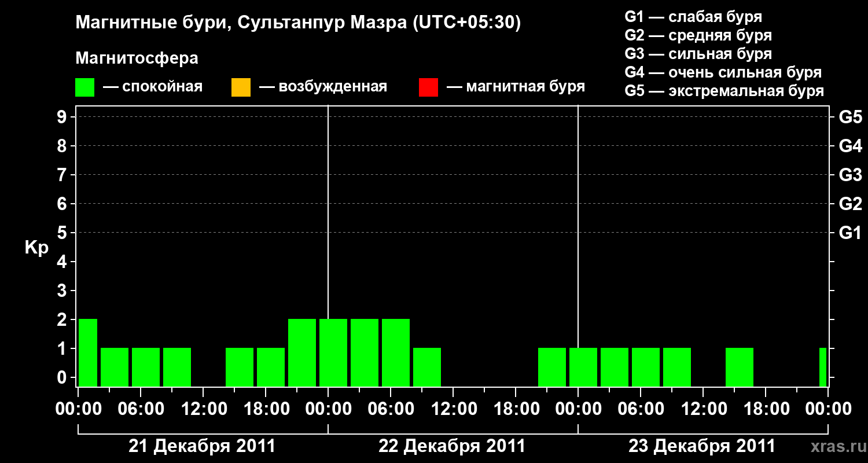The width and height of the screenshot is (868, 463).
Task: Click '18:00' time label under 22 Декабря
Action: 516,409
